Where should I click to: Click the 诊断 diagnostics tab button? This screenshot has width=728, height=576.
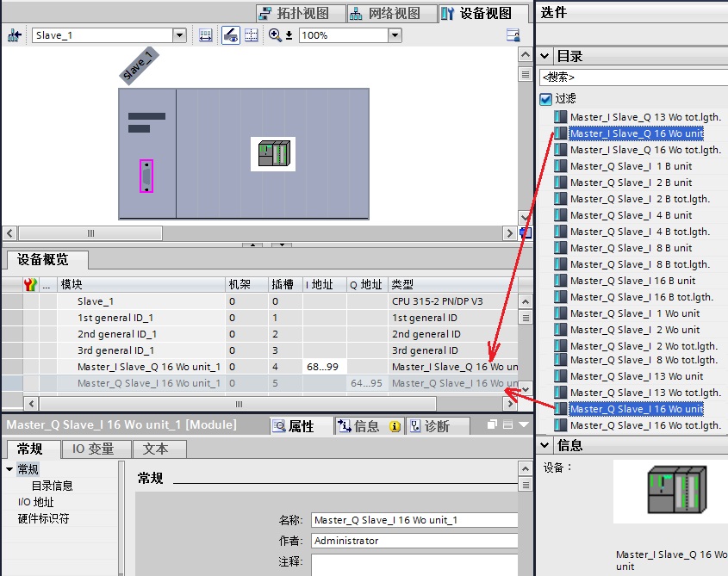[x=431, y=425]
